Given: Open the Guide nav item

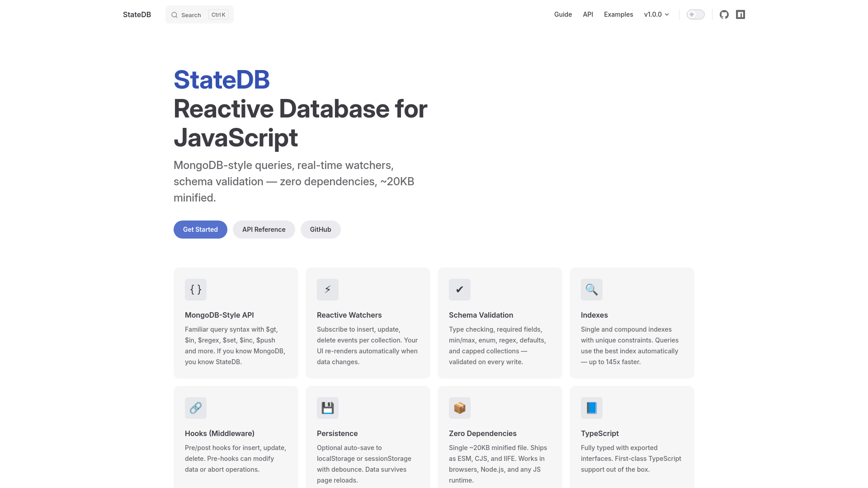Looking at the screenshot, I should point(563,14).
